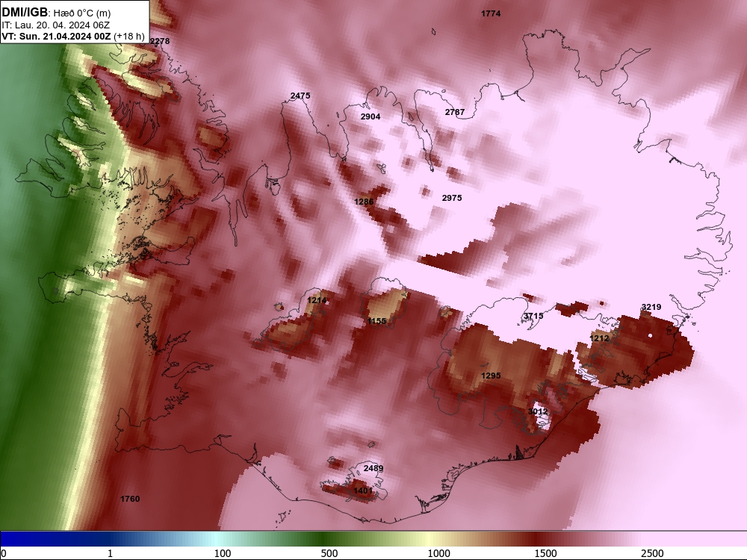The height and width of the screenshot is (560, 747).
Task: Select the 1155 height label
Action: coord(376,321)
